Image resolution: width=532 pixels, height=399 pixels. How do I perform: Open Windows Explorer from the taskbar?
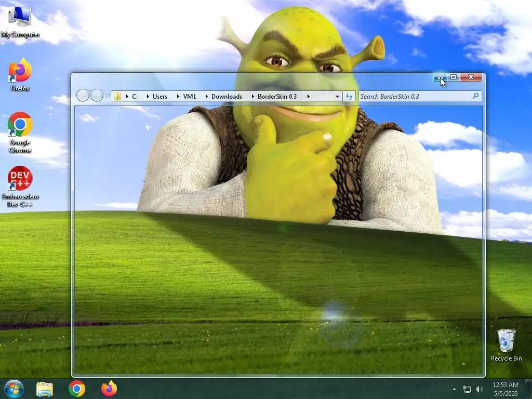pyautogui.click(x=45, y=389)
